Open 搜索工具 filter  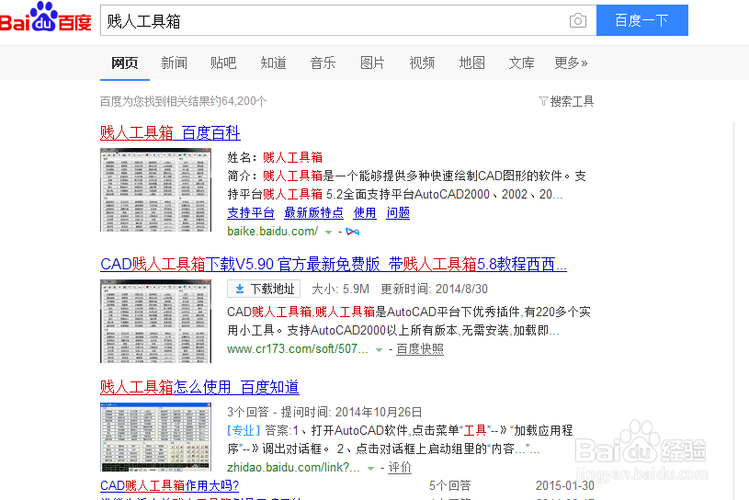tap(566, 101)
